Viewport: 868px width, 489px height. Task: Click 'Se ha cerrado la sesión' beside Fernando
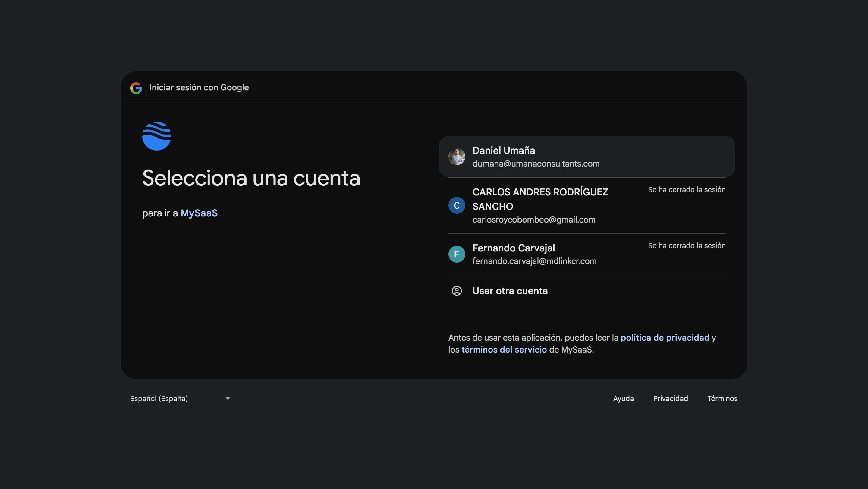tap(686, 245)
